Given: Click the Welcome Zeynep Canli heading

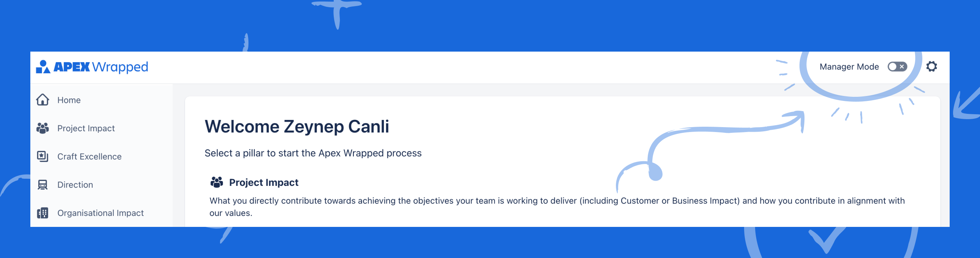Looking at the screenshot, I should click(x=297, y=126).
